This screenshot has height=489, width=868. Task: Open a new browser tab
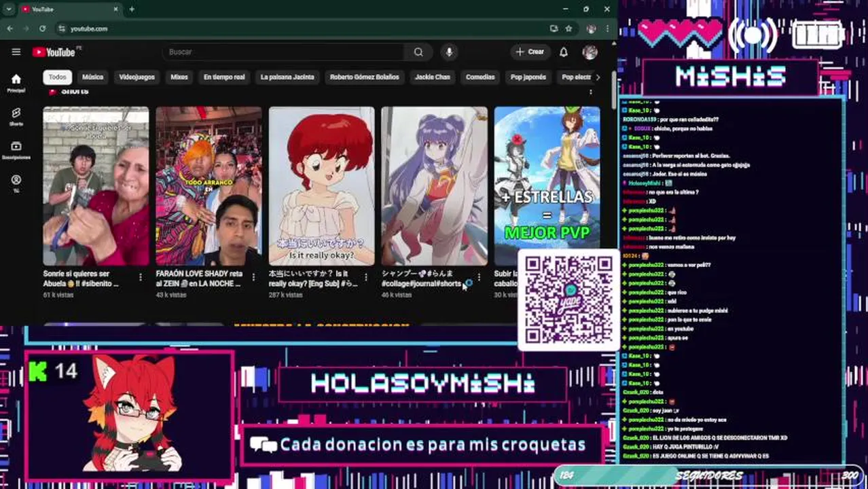pos(132,10)
